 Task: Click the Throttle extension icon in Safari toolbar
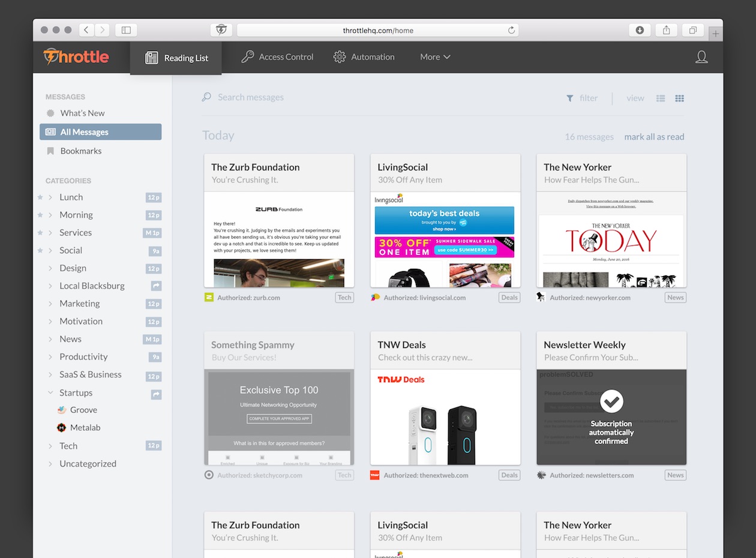click(x=221, y=30)
